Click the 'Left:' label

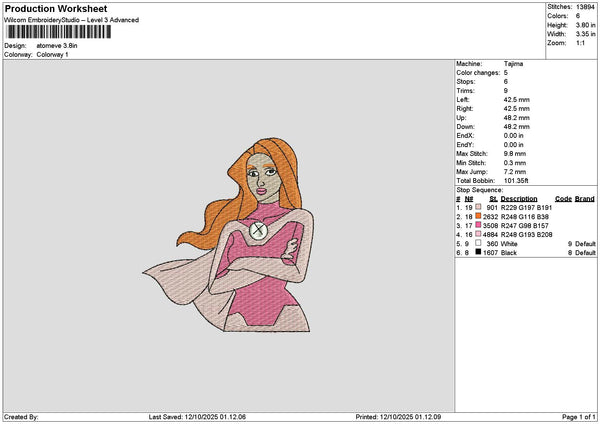[x=463, y=100]
